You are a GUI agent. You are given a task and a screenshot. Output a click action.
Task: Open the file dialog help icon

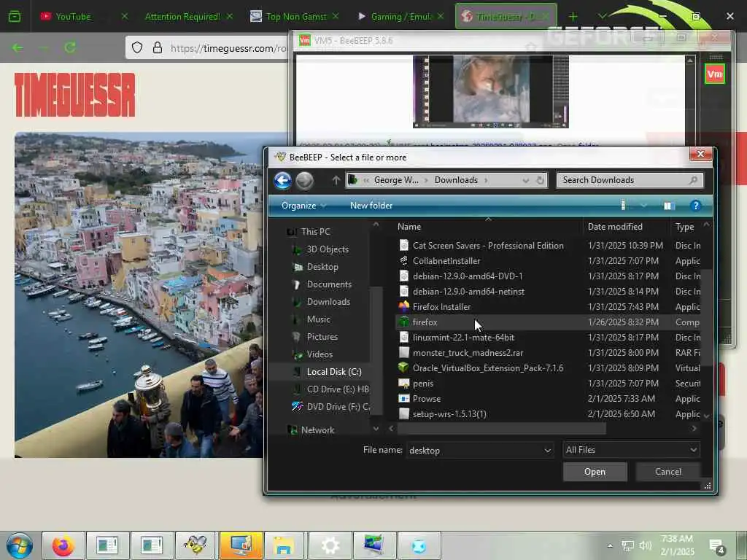(x=695, y=206)
